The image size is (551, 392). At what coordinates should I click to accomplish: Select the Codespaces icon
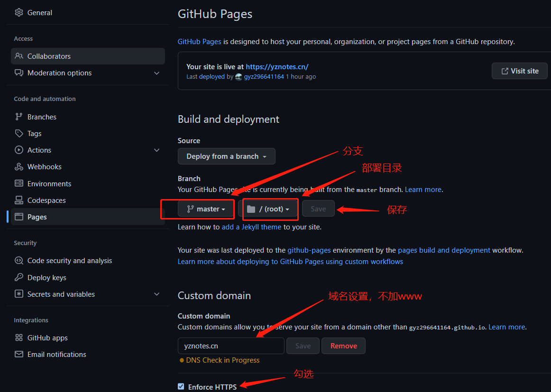[x=18, y=200]
